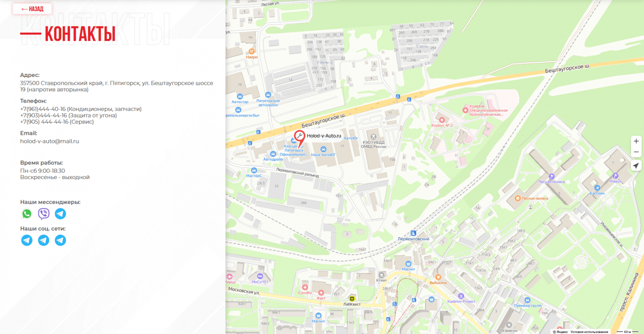Open the WhatsApp messenger icon
This screenshot has width=644, height=334.
click(27, 214)
